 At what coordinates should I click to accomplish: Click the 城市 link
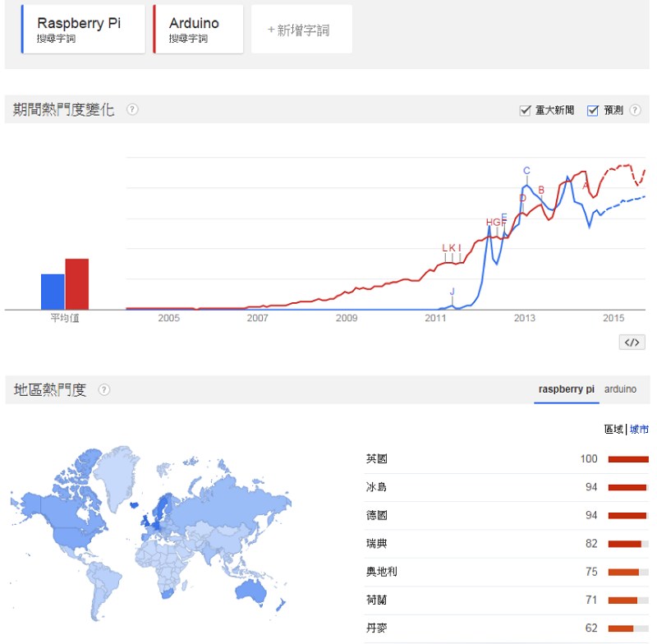(639, 429)
